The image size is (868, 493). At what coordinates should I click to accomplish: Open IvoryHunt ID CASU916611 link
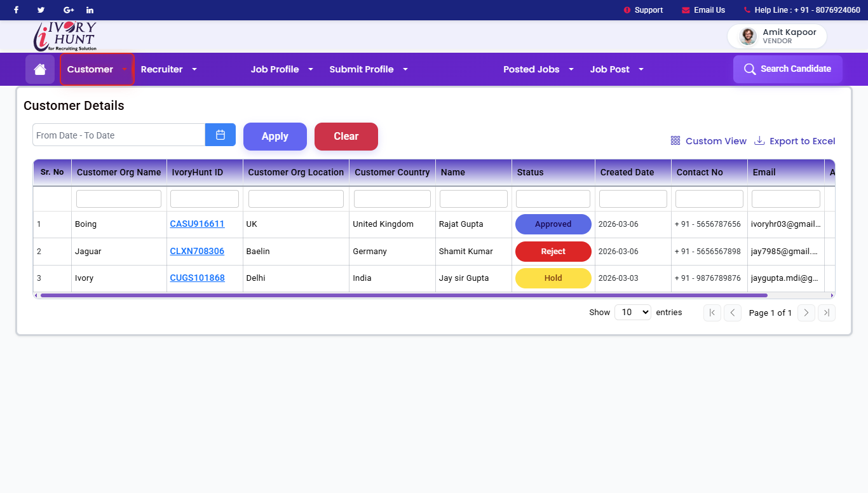click(197, 224)
